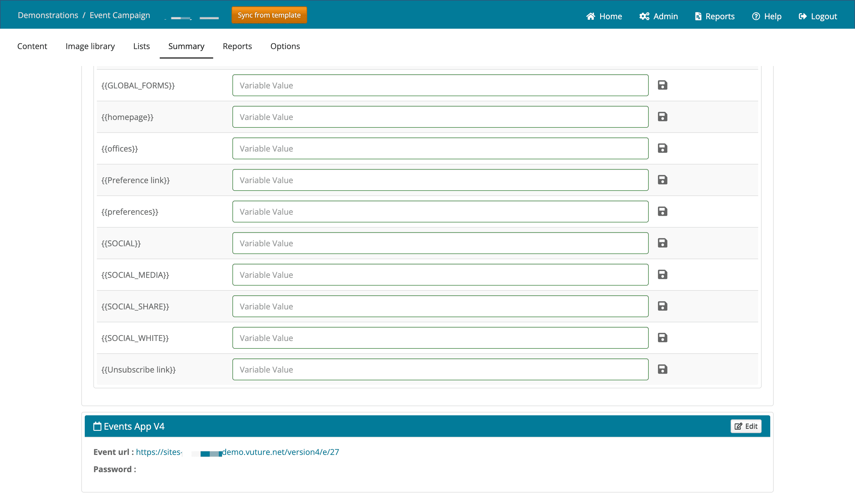855x504 pixels.
Task: Save the {{GLOBAL_FORMS}} variable value
Action: coord(662,85)
